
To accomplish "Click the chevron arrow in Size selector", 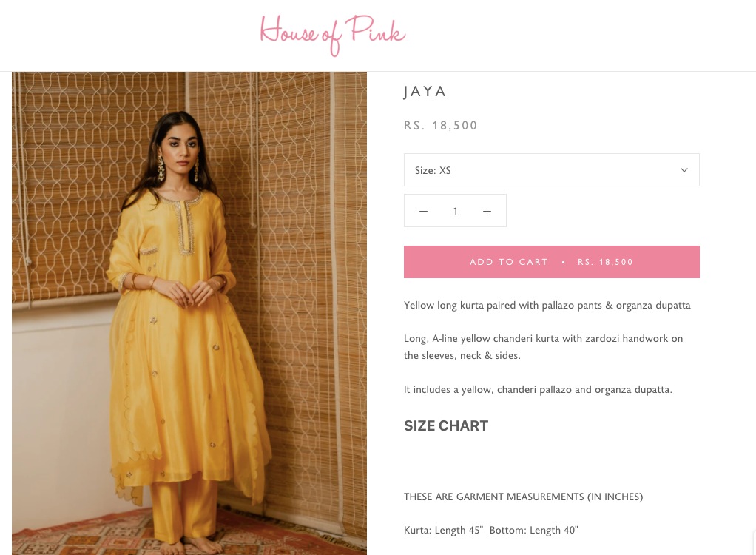I will (684, 170).
